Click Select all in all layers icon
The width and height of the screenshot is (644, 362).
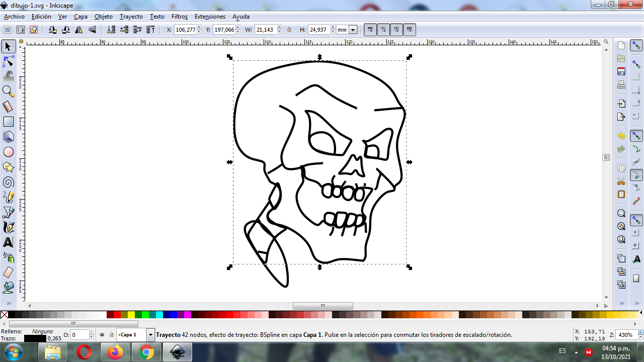click(21, 30)
